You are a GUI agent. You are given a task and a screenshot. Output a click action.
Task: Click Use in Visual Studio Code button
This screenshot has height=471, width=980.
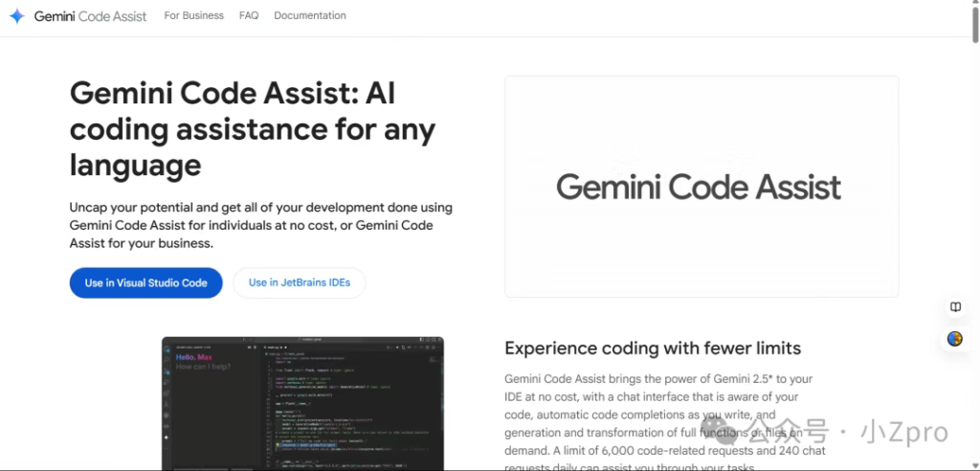146,282
